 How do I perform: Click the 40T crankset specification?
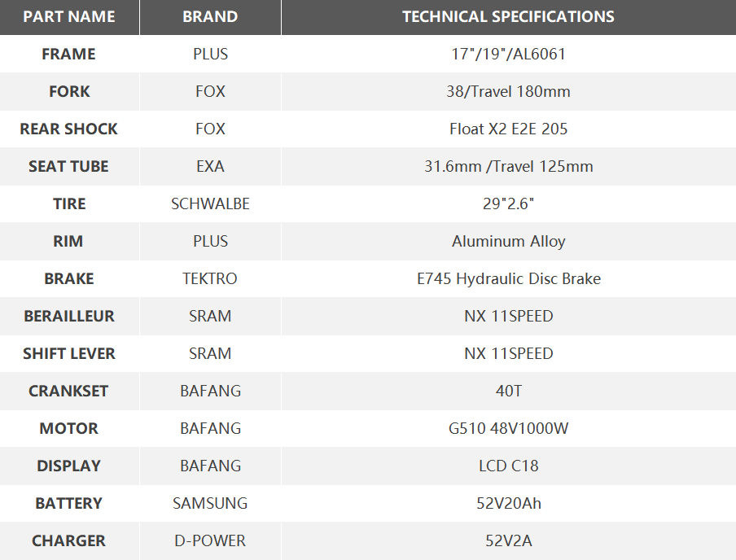tap(508, 392)
